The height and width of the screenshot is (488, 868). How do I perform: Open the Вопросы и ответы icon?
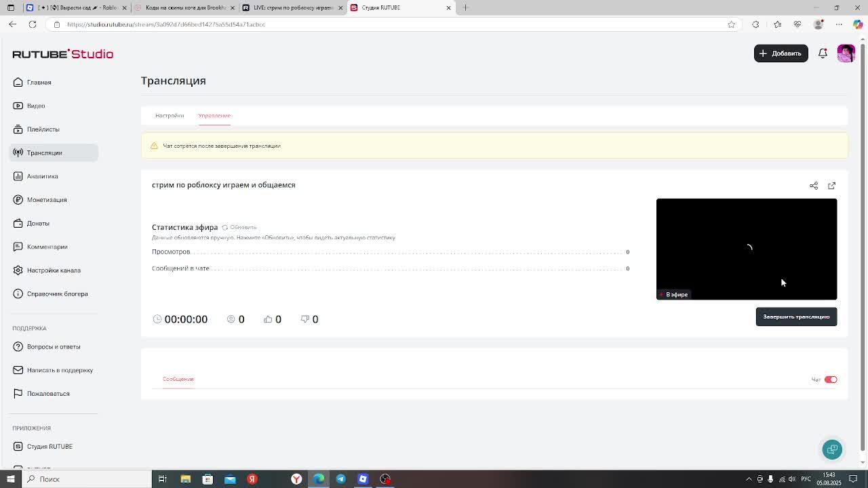coord(18,346)
